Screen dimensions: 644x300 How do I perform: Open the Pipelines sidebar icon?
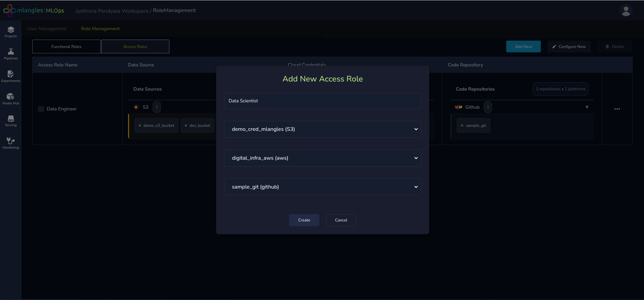click(11, 54)
